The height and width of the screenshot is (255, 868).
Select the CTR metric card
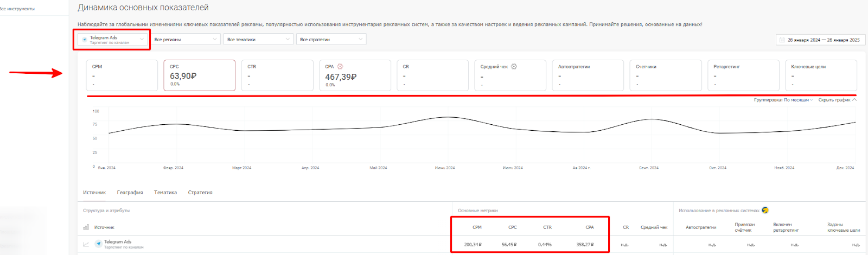tap(277, 75)
